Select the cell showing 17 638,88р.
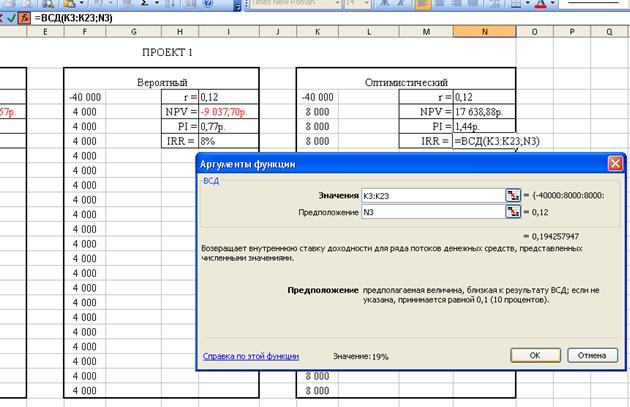 [x=485, y=113]
